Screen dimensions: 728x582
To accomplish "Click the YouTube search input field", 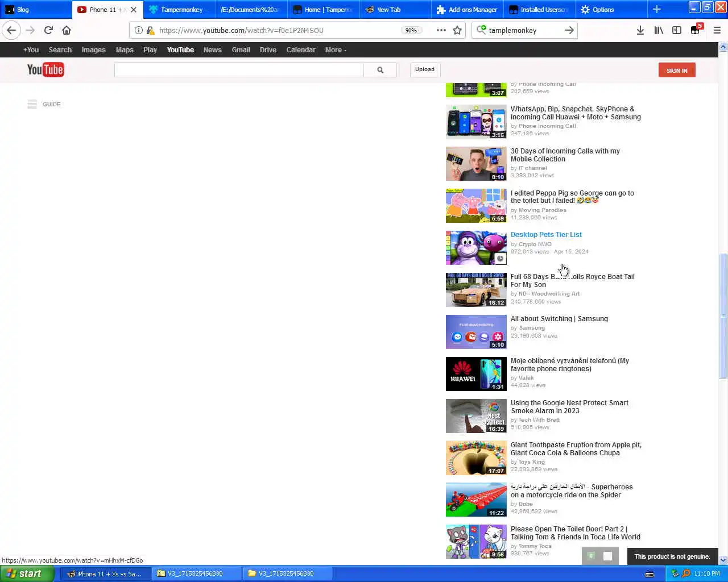I will coord(239,70).
